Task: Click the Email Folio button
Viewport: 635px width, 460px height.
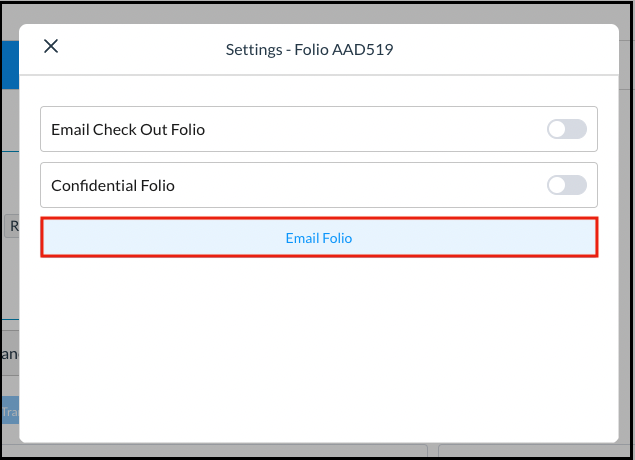Action: tap(319, 238)
